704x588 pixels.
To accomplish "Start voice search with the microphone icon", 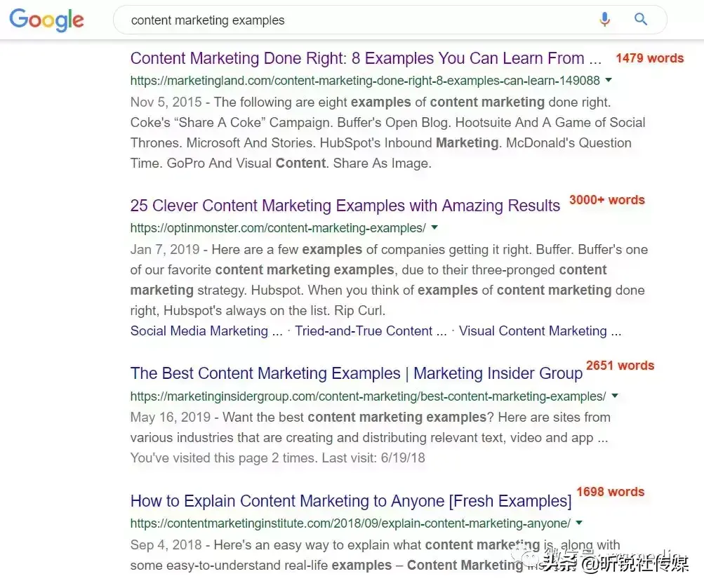I will (605, 20).
